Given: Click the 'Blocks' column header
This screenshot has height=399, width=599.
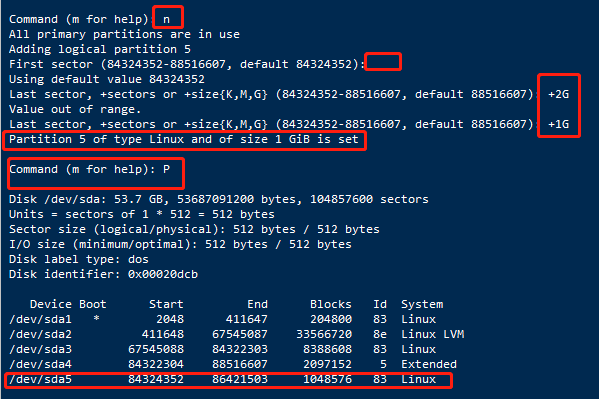Looking at the screenshot, I should point(331,304).
